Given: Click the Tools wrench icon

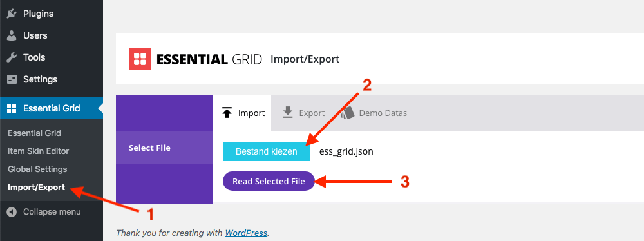Looking at the screenshot, I should tap(12, 57).
